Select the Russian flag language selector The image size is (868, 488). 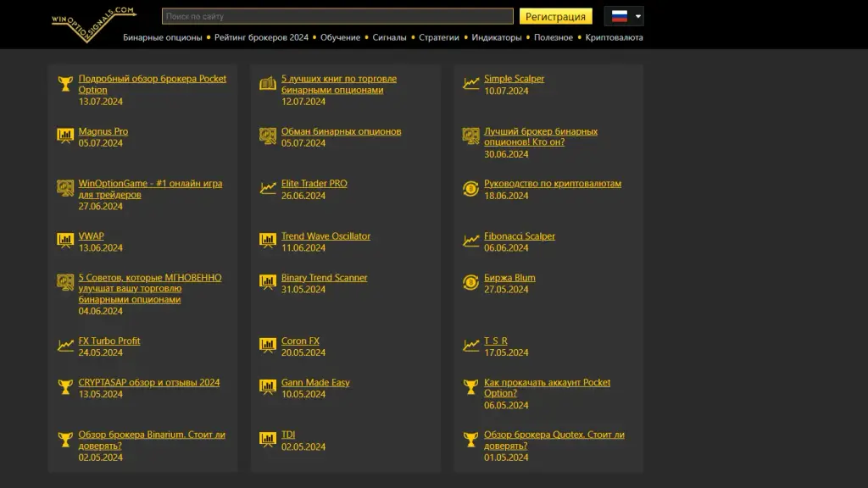(620, 16)
